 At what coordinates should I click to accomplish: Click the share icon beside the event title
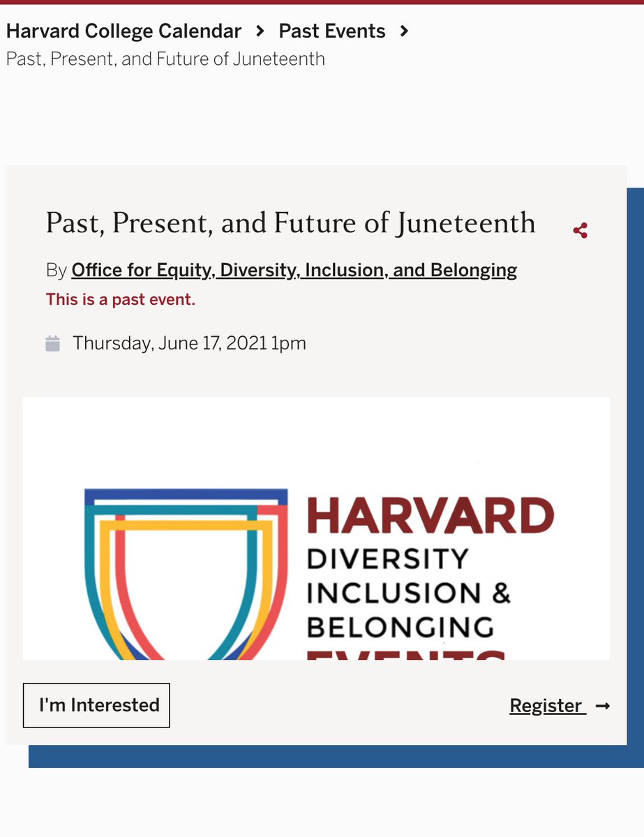(580, 230)
